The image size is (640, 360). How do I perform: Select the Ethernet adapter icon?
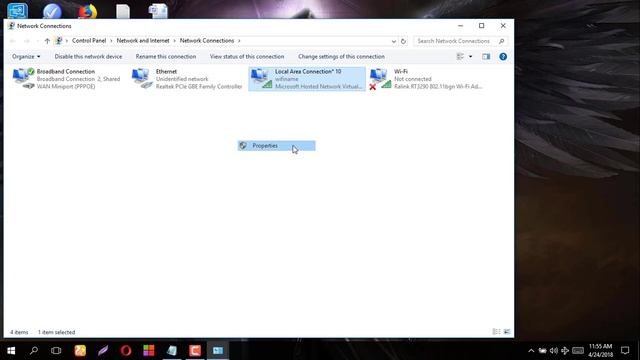pyautogui.click(x=142, y=78)
